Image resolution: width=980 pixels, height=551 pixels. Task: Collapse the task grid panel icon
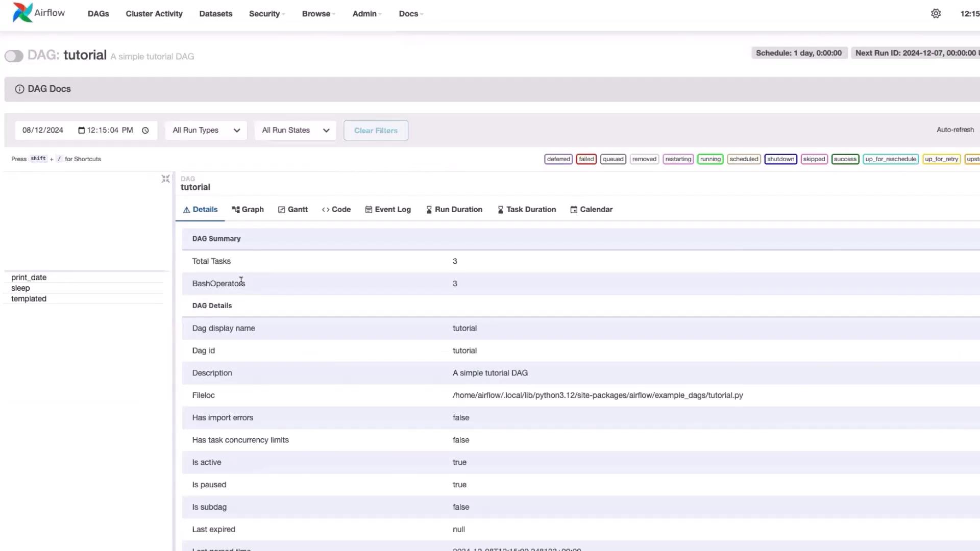point(165,179)
